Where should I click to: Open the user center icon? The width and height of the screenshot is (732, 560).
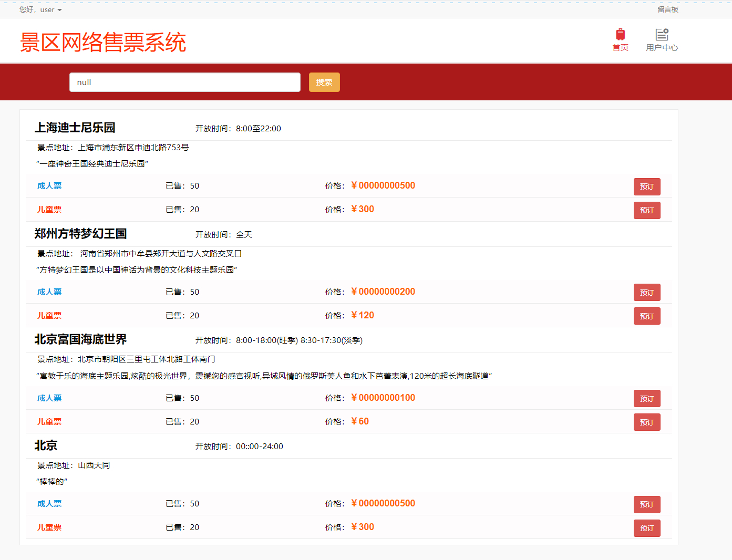click(662, 35)
